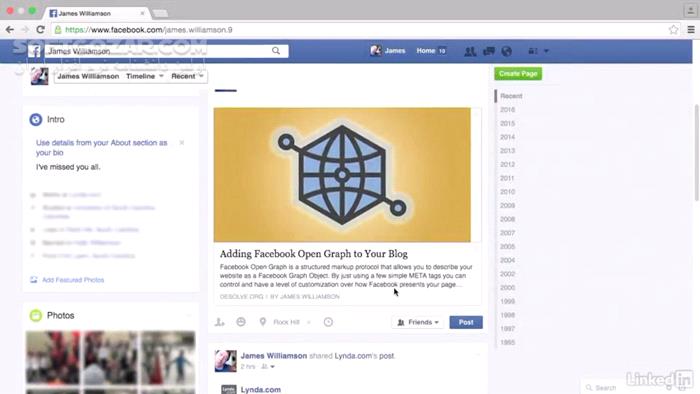
Task: Click Use details from About section link
Action: coord(102,148)
